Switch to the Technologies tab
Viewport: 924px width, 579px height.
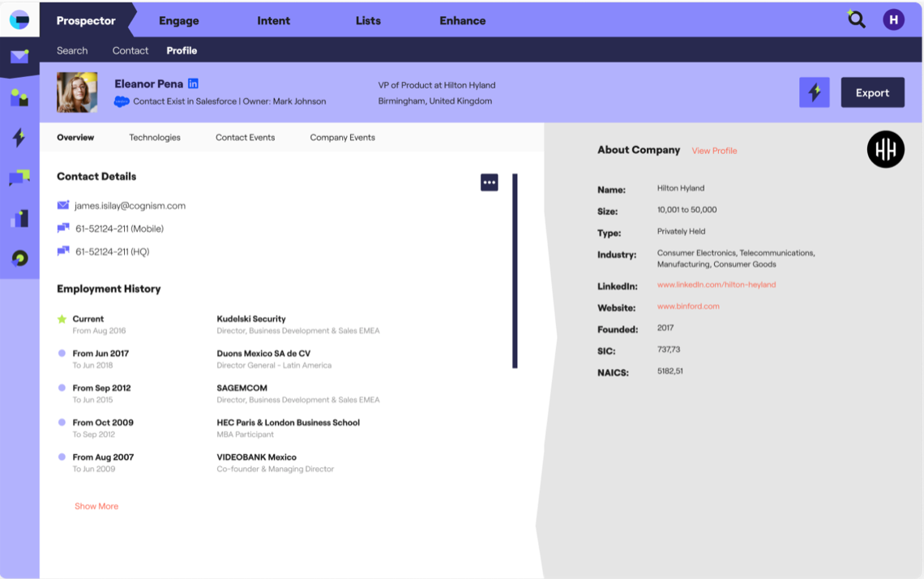154,137
